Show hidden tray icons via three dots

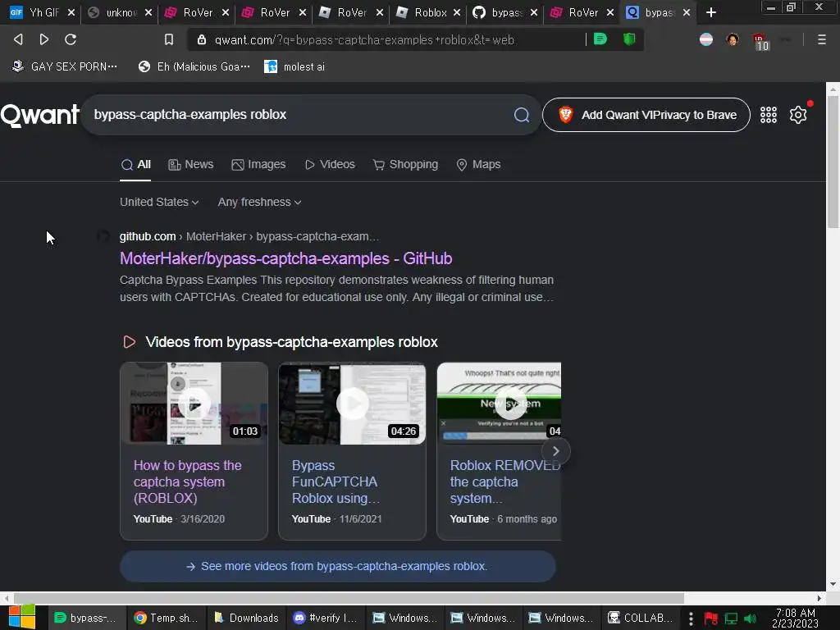pyautogui.click(x=691, y=619)
